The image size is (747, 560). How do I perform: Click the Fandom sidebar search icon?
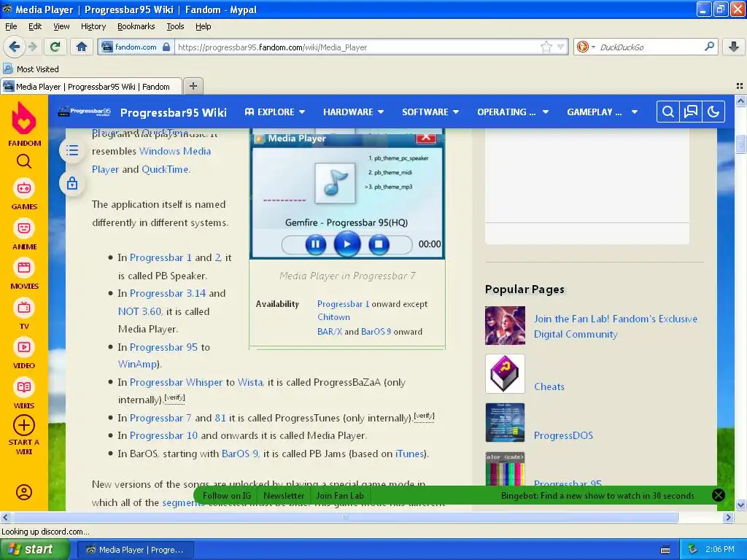pos(24,162)
